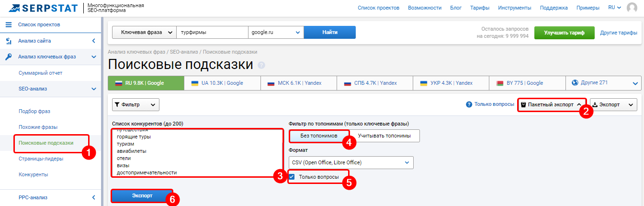644x206 pixels.
Task: Open Конкуренты in sidebar
Action: click(x=33, y=174)
